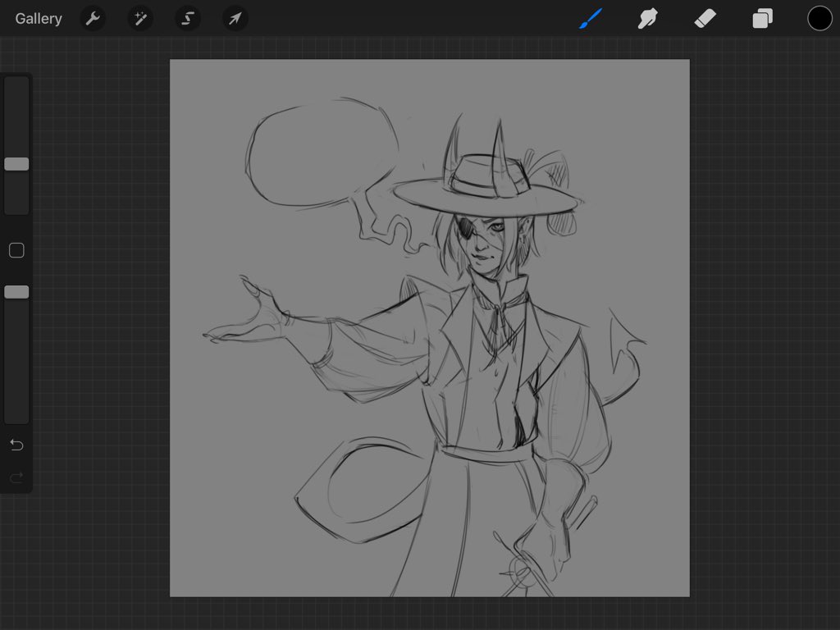840x630 pixels.
Task: Select the Eraser tool
Action: click(x=705, y=18)
